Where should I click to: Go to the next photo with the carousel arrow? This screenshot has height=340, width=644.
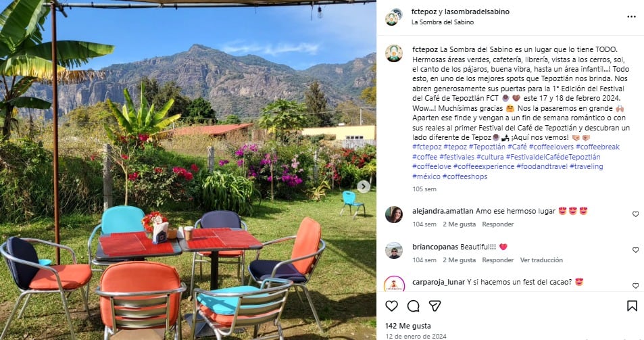coord(363,187)
